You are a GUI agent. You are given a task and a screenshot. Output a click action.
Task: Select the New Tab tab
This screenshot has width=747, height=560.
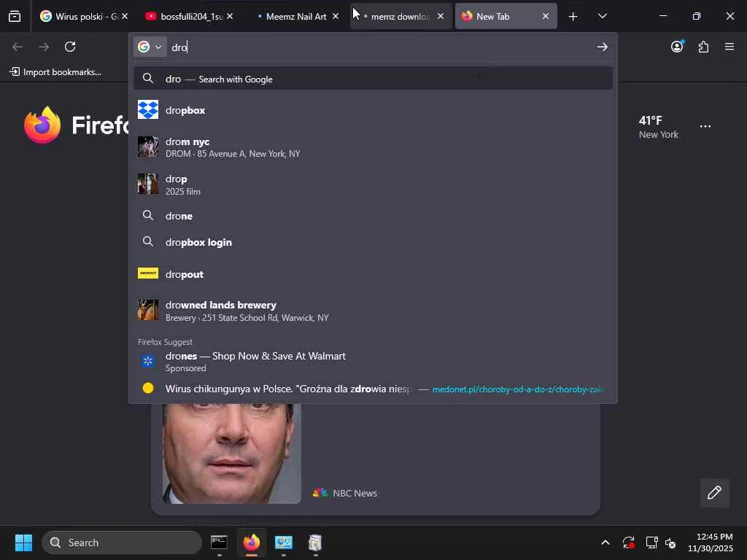pyautogui.click(x=506, y=16)
